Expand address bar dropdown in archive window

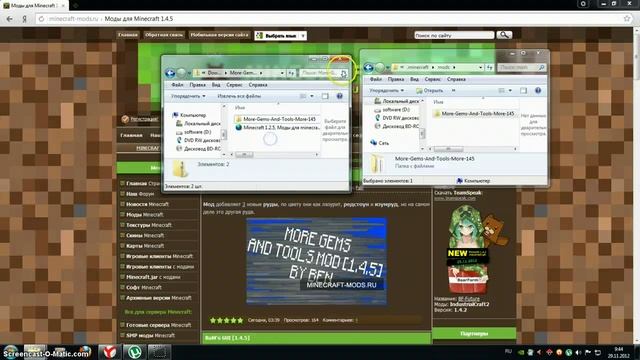coord(282,73)
